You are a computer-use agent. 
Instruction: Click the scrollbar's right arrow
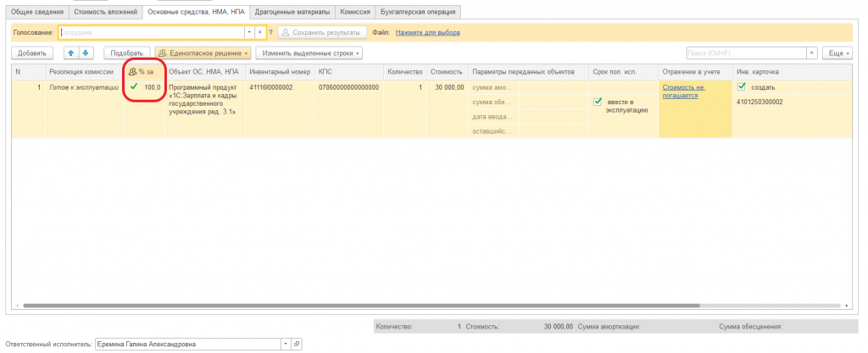coord(848,305)
